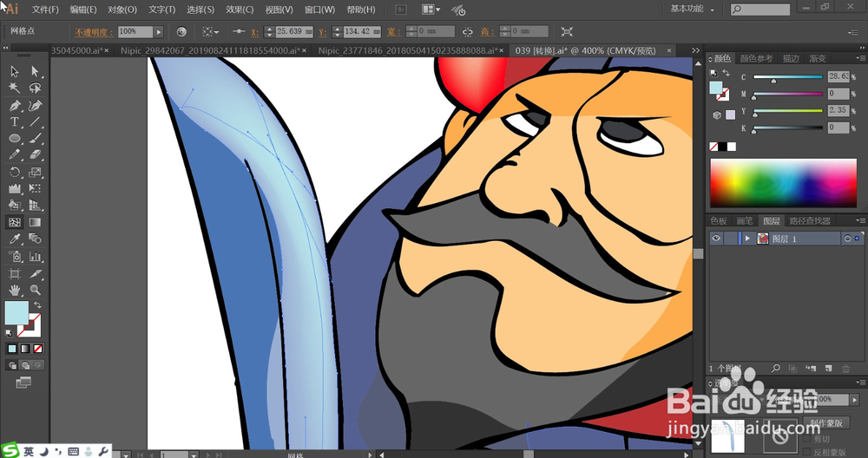Image resolution: width=868 pixels, height=458 pixels.
Task: Switch to the 渐变 panel tab
Action: 817,58
